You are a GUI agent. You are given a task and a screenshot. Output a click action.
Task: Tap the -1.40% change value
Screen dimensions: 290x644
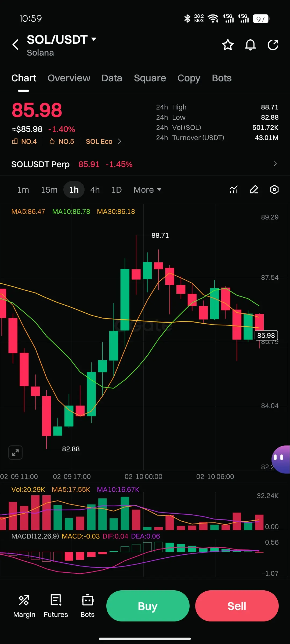(x=62, y=129)
